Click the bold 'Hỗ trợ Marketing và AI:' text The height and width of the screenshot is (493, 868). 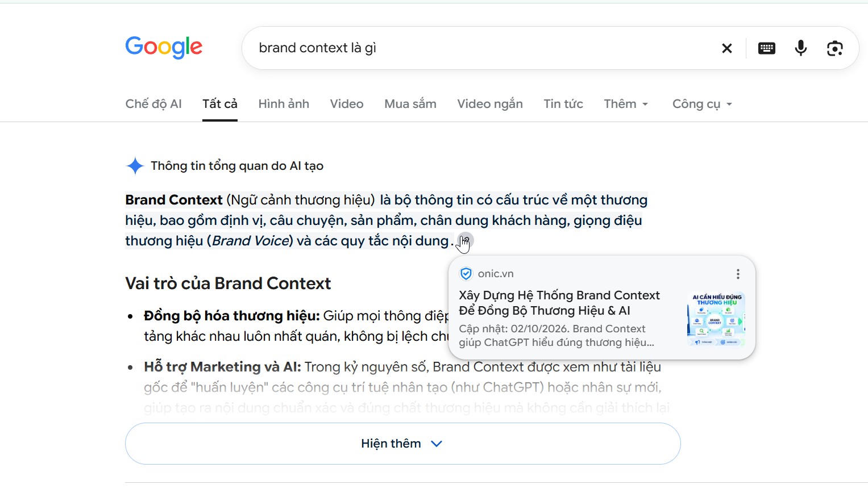(222, 367)
